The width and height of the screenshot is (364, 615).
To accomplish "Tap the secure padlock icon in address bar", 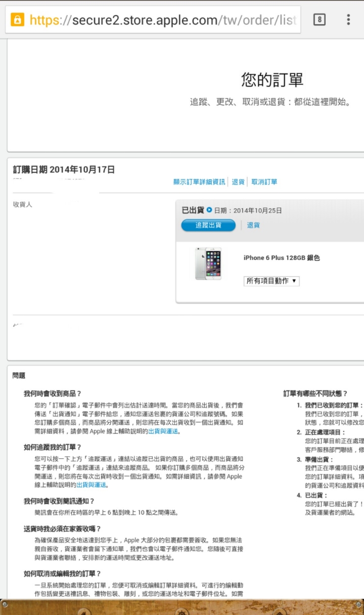I will click(x=18, y=20).
